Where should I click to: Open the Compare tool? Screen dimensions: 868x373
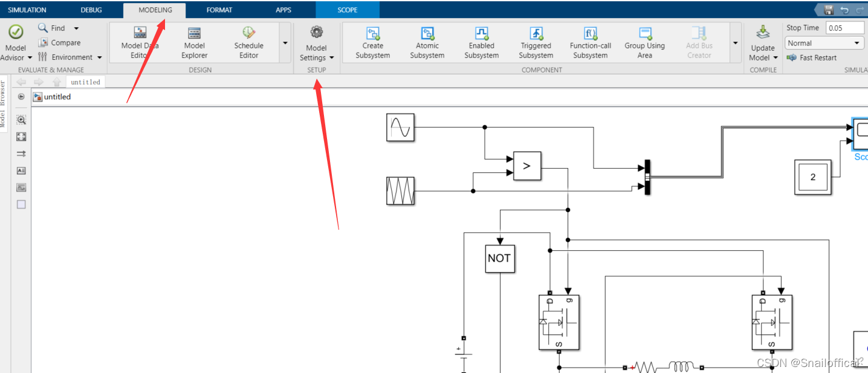[x=59, y=42]
